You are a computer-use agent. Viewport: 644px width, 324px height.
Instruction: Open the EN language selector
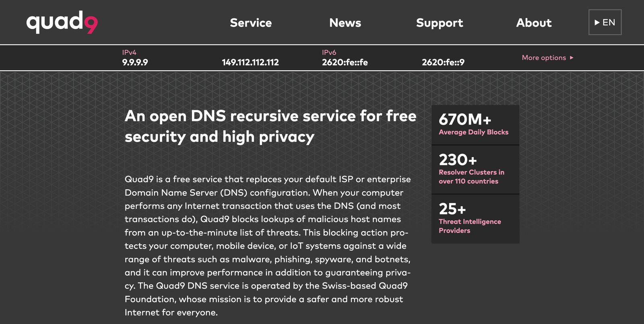[x=605, y=23]
